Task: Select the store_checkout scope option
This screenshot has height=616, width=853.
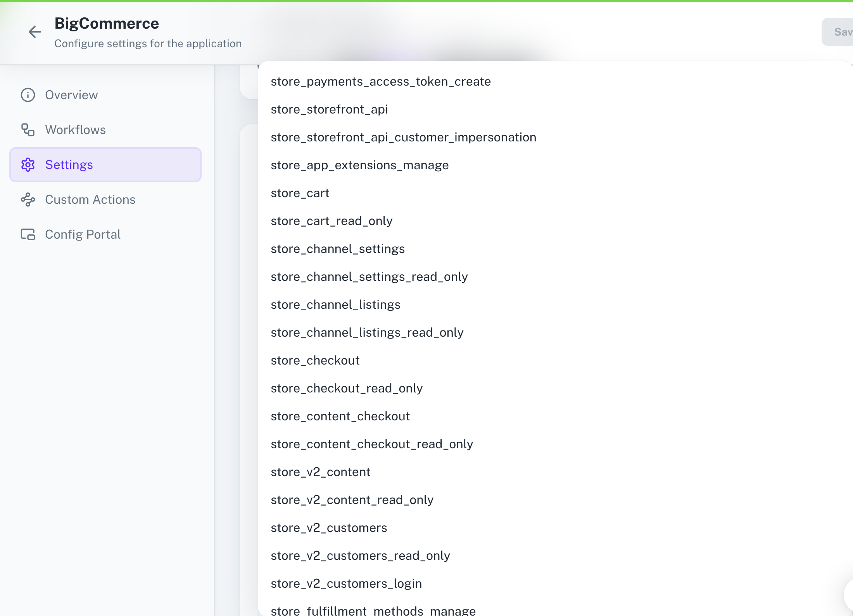Action: (315, 360)
